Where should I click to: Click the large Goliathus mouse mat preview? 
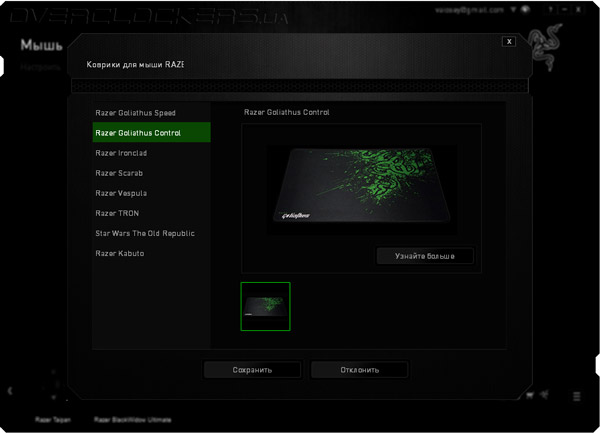(x=362, y=185)
